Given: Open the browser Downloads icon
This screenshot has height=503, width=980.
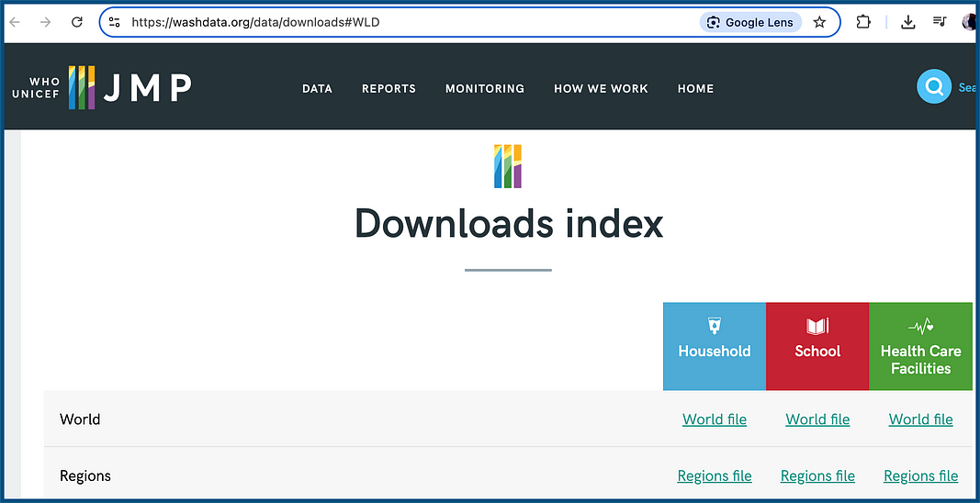Looking at the screenshot, I should point(908,23).
